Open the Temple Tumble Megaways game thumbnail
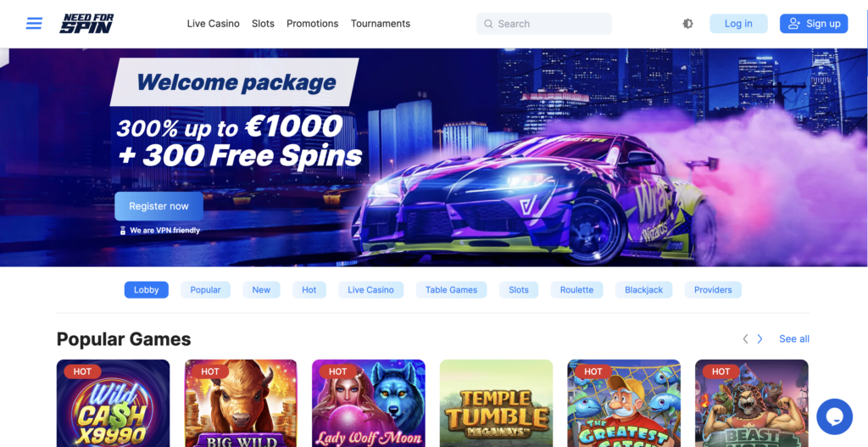The height and width of the screenshot is (447, 868). pos(497,403)
